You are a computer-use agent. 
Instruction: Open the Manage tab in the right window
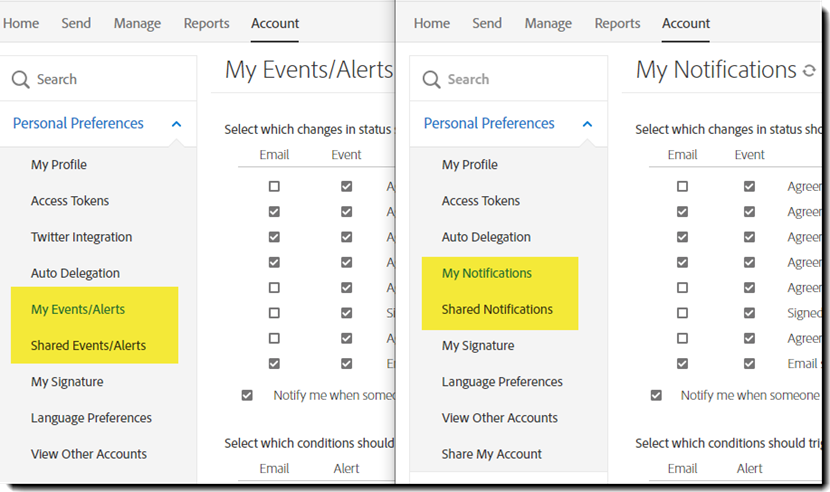[x=548, y=23]
